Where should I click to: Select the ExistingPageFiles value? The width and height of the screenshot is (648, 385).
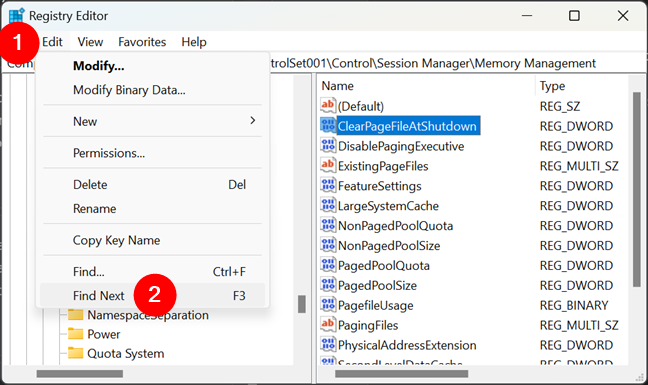tap(383, 166)
